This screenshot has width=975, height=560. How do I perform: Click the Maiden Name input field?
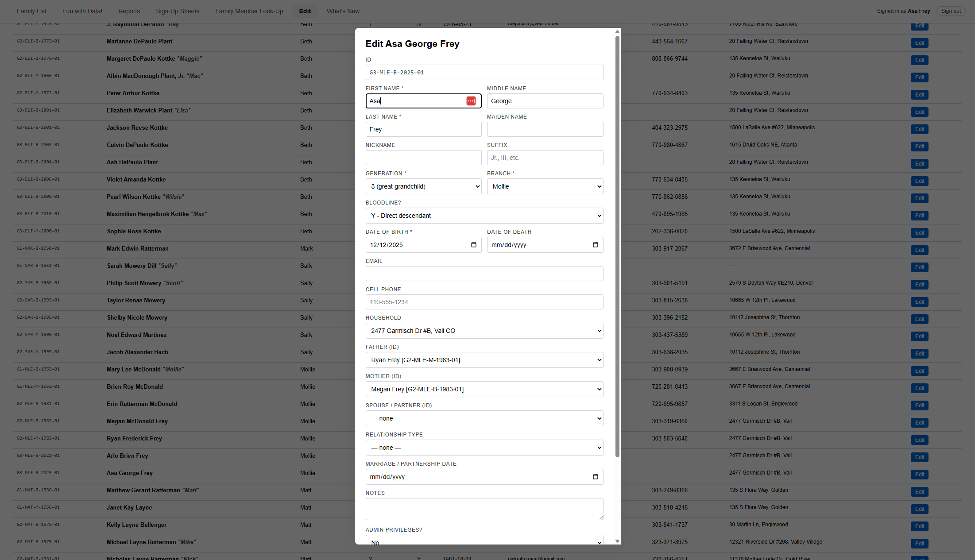(x=545, y=129)
